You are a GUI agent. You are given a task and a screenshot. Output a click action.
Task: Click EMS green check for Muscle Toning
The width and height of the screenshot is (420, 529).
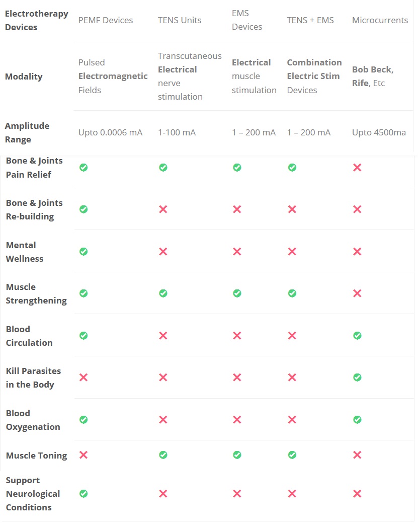click(237, 455)
